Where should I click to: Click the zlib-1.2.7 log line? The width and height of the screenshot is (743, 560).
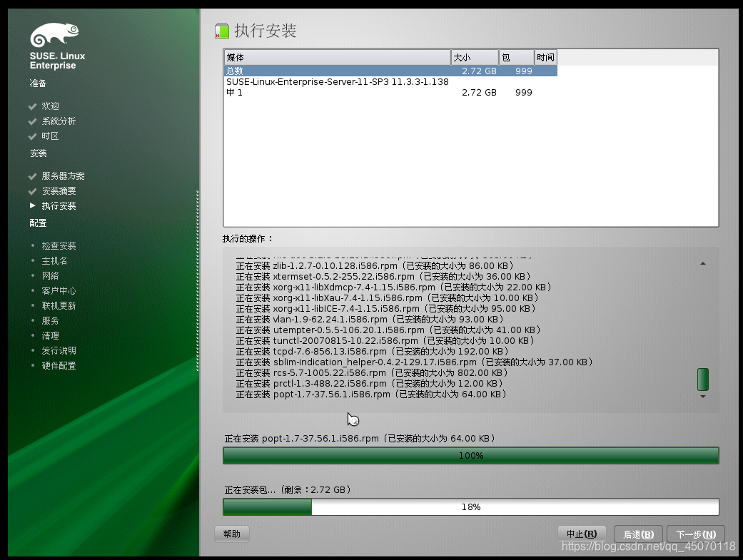coord(375,266)
